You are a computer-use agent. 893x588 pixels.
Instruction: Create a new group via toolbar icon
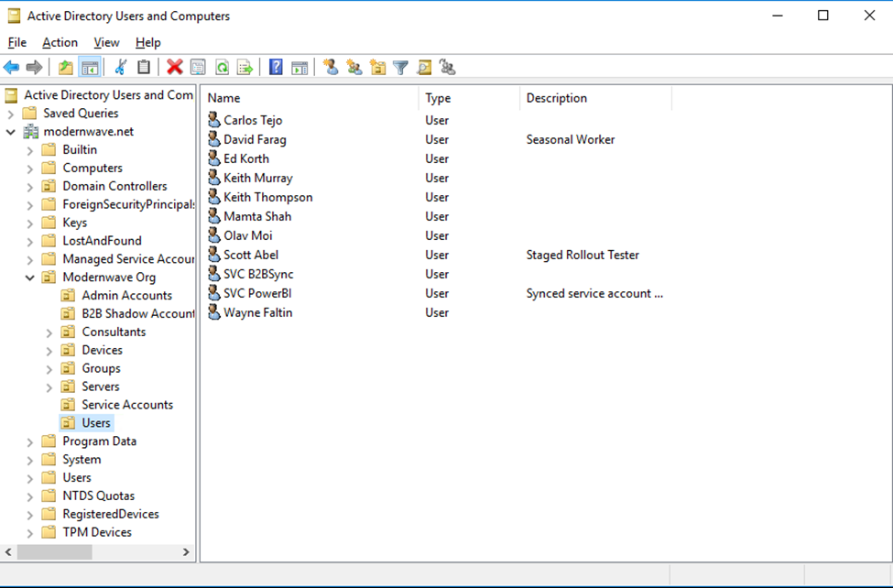[354, 67]
